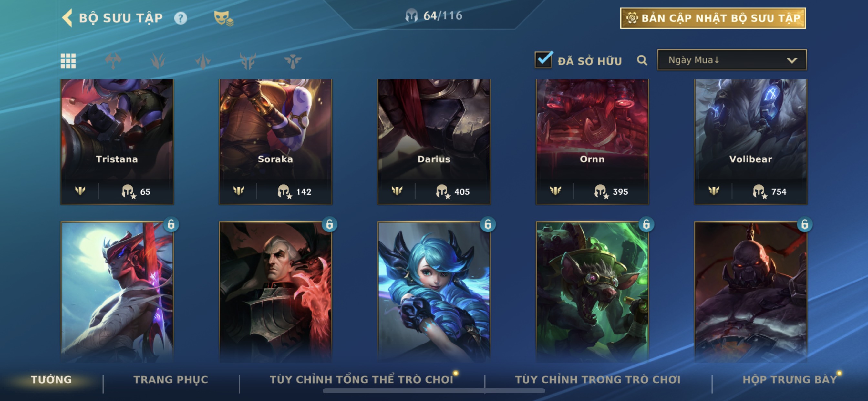Click the mastery emblem on Tristana's card
Viewport: 868px width, 401px height.
(x=80, y=191)
